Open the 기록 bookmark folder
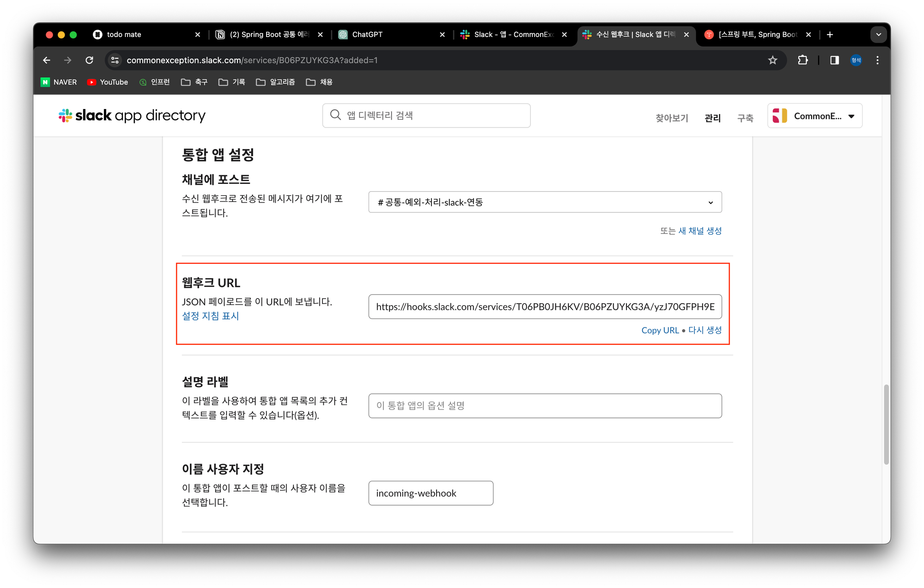Image resolution: width=924 pixels, height=588 pixels. tap(232, 82)
